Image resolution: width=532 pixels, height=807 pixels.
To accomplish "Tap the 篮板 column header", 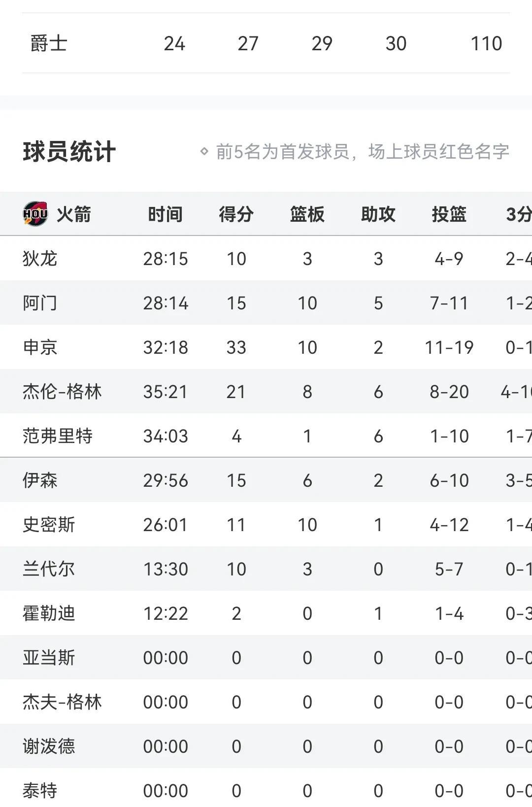I will click(x=307, y=214).
